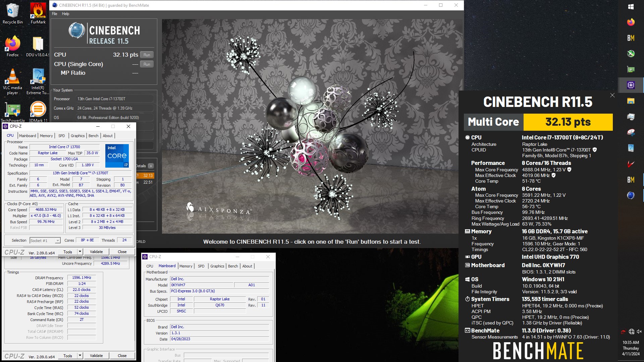The height and width of the screenshot is (362, 644).
Task: Open the first BenchMate taskbar icon
Action: click(x=631, y=38)
